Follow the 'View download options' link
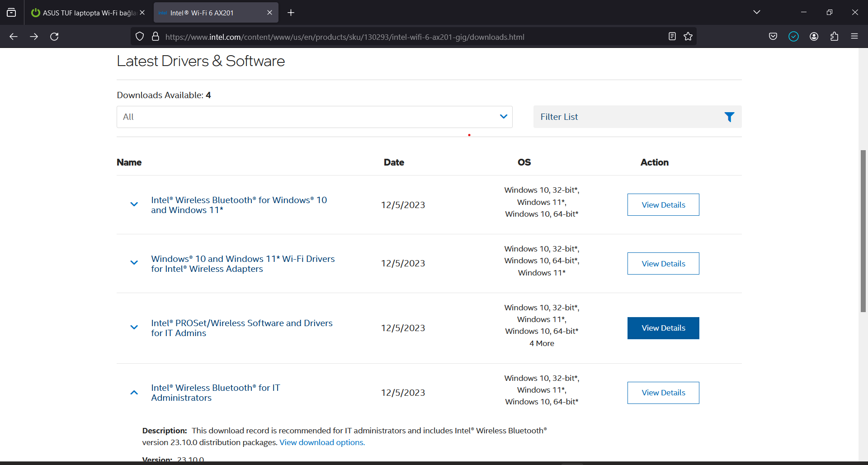 pos(322,442)
